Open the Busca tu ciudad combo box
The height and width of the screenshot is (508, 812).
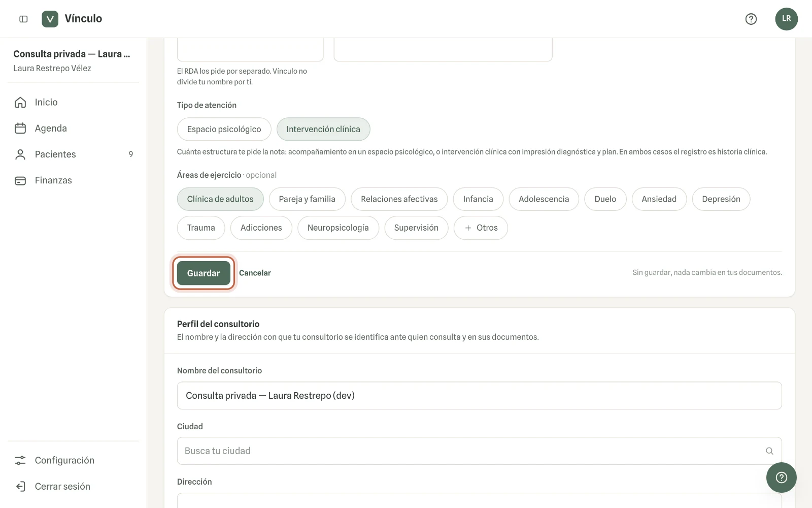pos(479,451)
